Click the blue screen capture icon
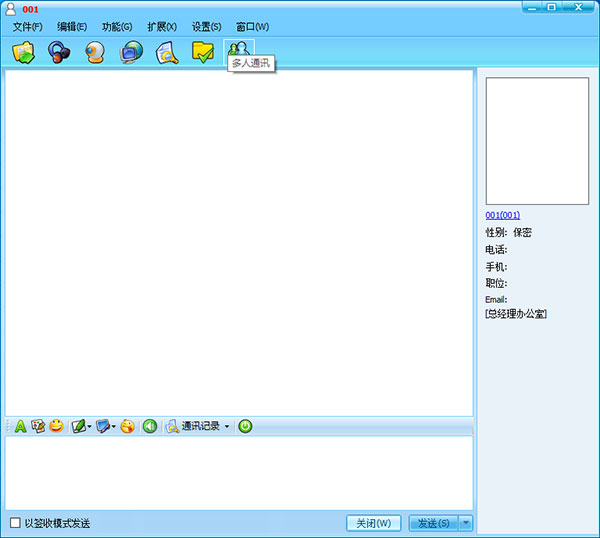600x538 pixels. click(103, 426)
